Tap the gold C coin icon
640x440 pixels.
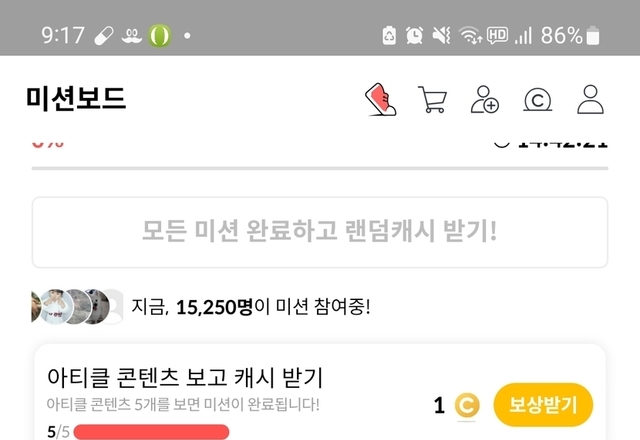click(x=467, y=405)
